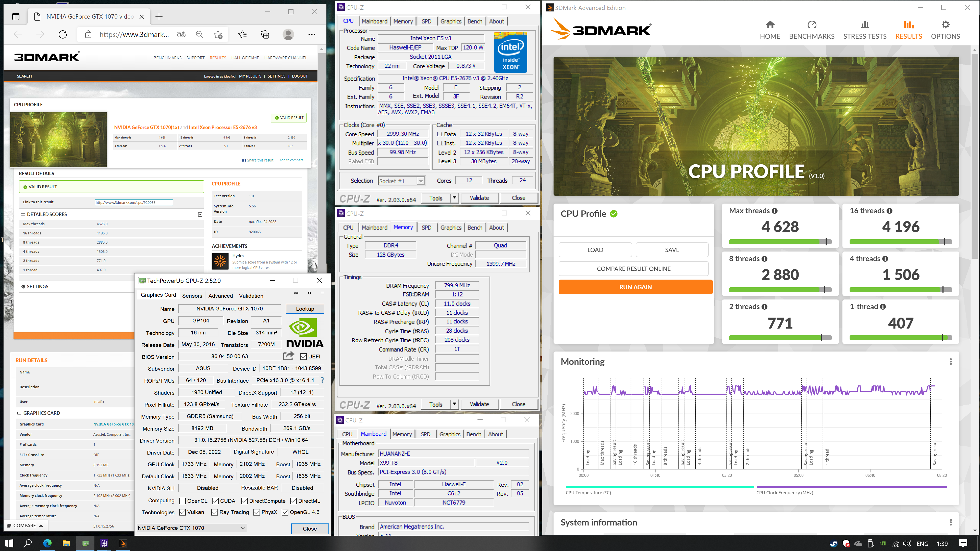Image resolution: width=980 pixels, height=551 pixels.
Task: Toggle OpenCL checkbox in GPU-Z
Action: [x=182, y=501]
